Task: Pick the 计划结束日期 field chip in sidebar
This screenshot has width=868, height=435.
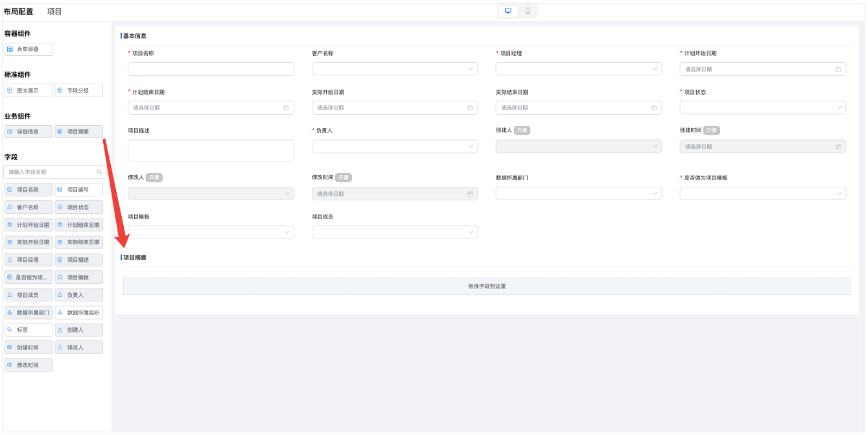Action: 79,225
